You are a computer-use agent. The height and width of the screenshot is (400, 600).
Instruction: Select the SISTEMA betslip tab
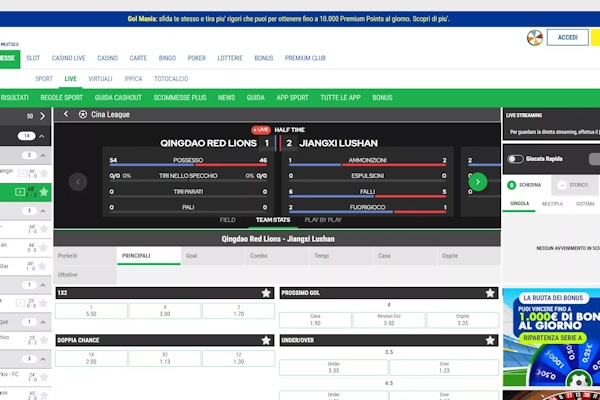click(585, 204)
